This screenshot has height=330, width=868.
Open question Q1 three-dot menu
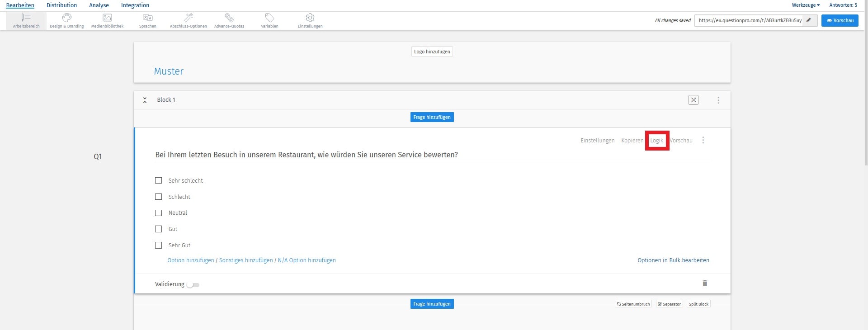tap(703, 140)
